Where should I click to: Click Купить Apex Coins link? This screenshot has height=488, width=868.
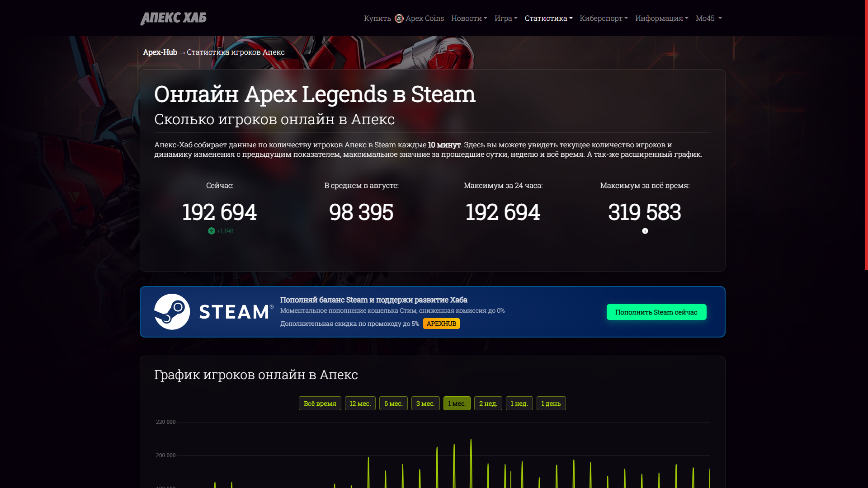tap(404, 18)
